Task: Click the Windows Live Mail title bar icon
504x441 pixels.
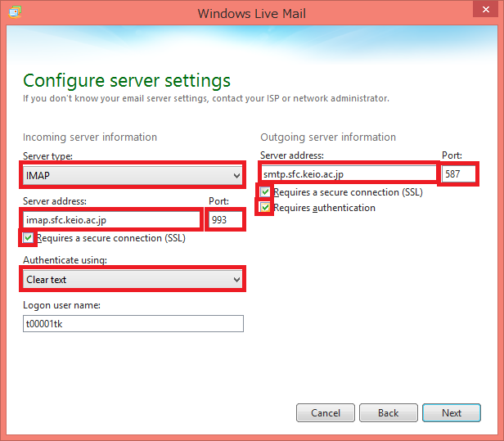Action: (15, 13)
